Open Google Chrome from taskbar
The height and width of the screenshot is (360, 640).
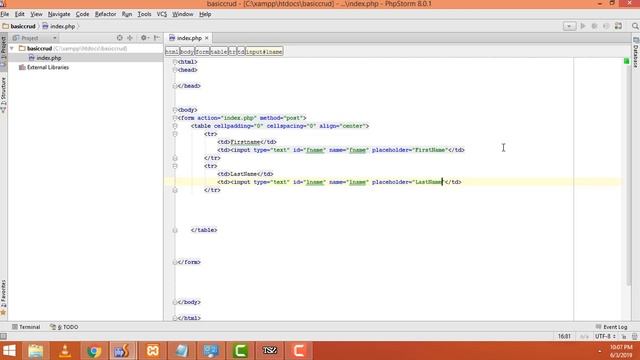click(x=94, y=351)
